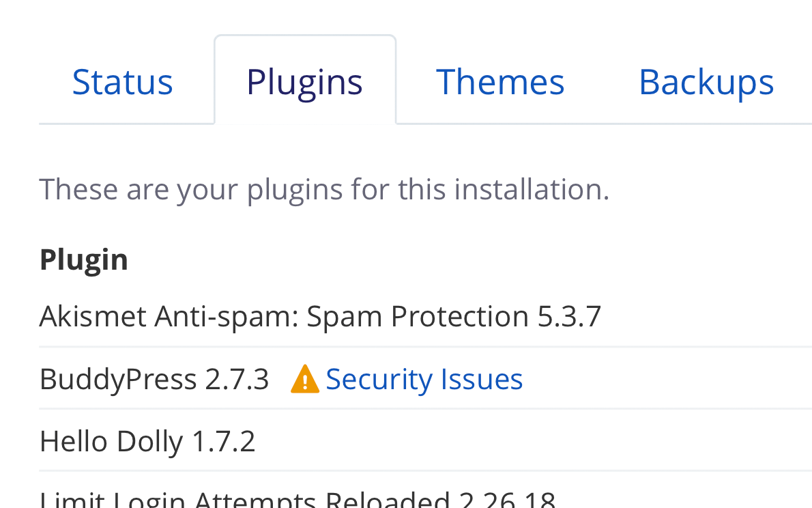The image size is (812, 508).
Task: Open the Security Issues link for BuddyPress
Action: 424,379
